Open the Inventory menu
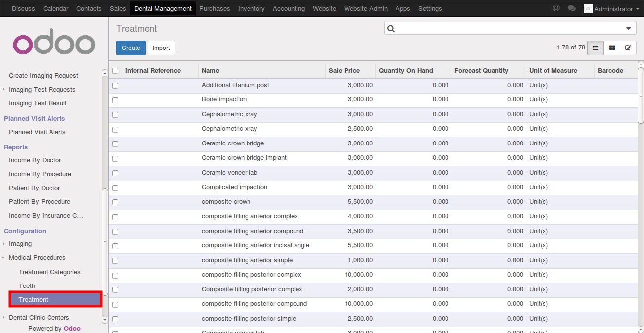Image resolution: width=644 pixels, height=333 pixels. pyautogui.click(x=251, y=9)
